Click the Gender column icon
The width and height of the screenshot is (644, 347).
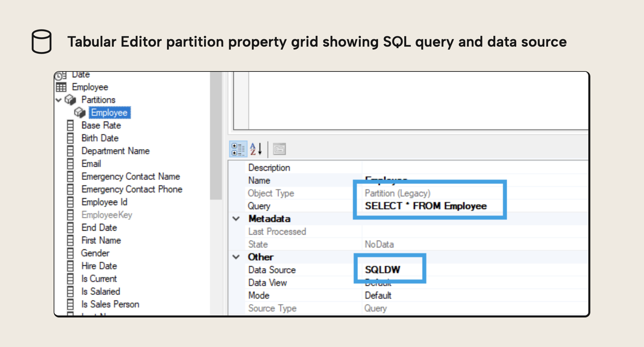point(70,253)
